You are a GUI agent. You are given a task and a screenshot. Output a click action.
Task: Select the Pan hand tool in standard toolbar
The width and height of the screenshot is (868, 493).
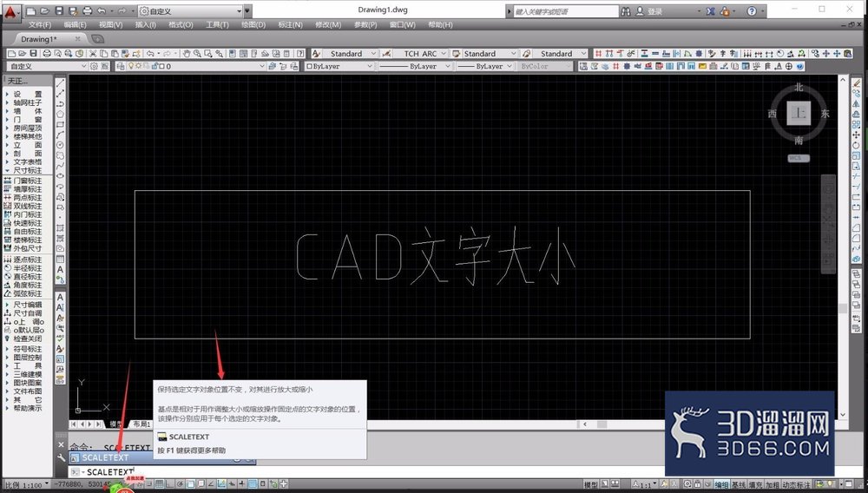[187, 54]
